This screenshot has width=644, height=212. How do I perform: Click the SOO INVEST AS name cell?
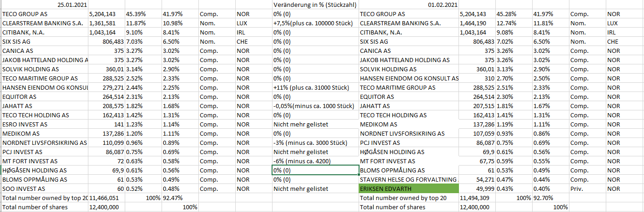coord(44,189)
